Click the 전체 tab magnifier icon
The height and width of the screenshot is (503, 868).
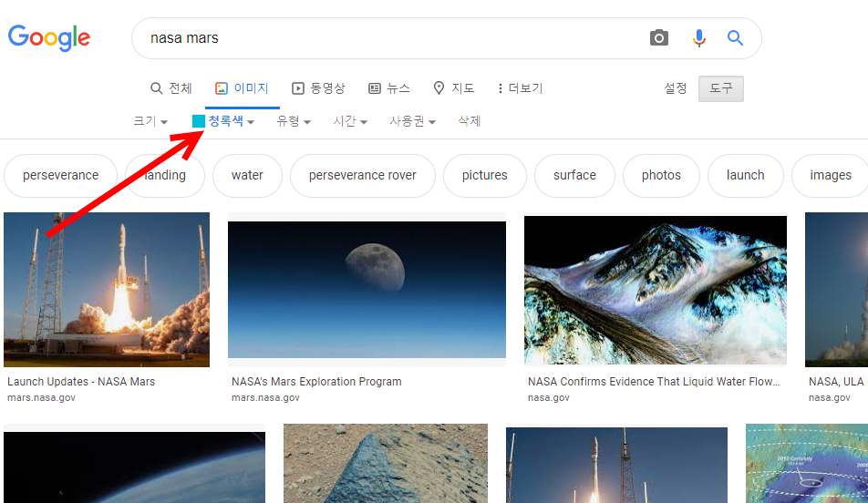[x=156, y=88]
